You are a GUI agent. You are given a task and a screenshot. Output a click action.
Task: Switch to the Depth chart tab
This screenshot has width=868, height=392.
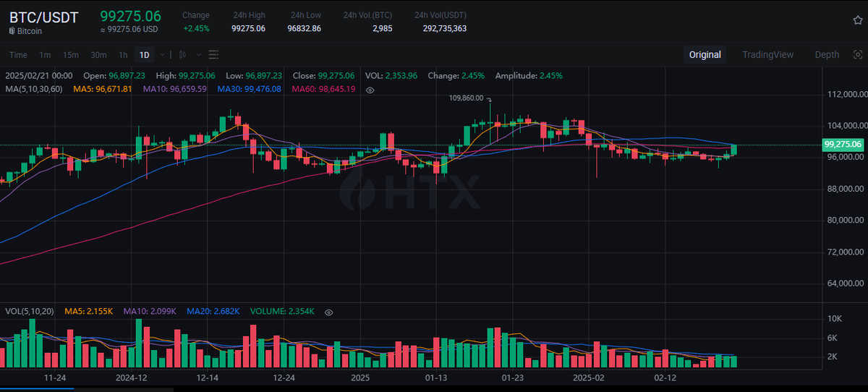pos(827,54)
